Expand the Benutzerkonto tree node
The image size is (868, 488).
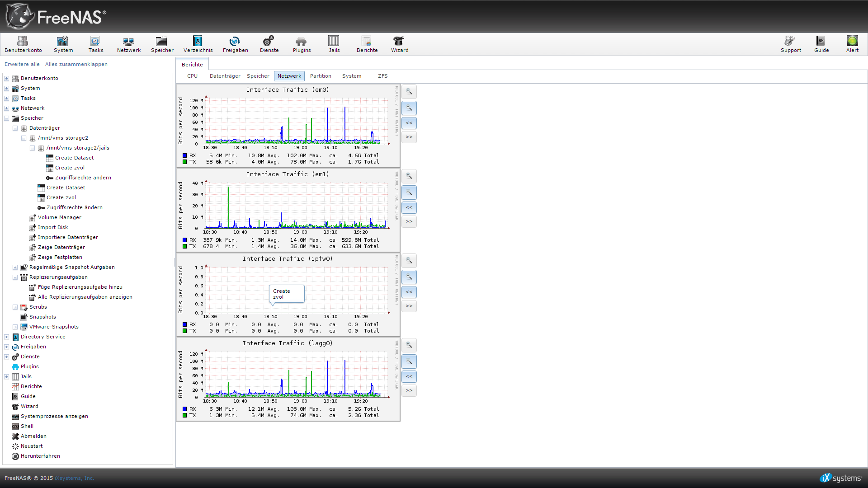click(x=7, y=78)
